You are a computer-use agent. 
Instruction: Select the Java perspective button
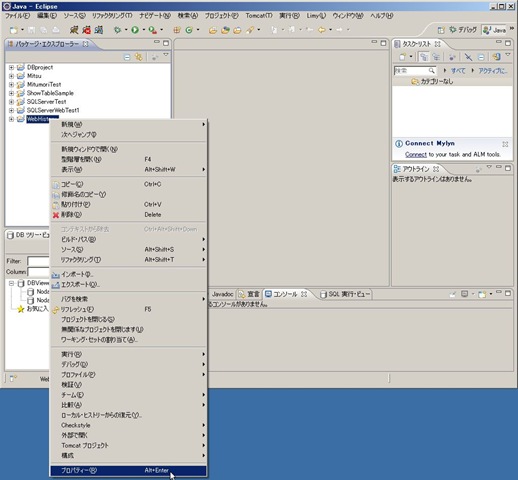(495, 30)
